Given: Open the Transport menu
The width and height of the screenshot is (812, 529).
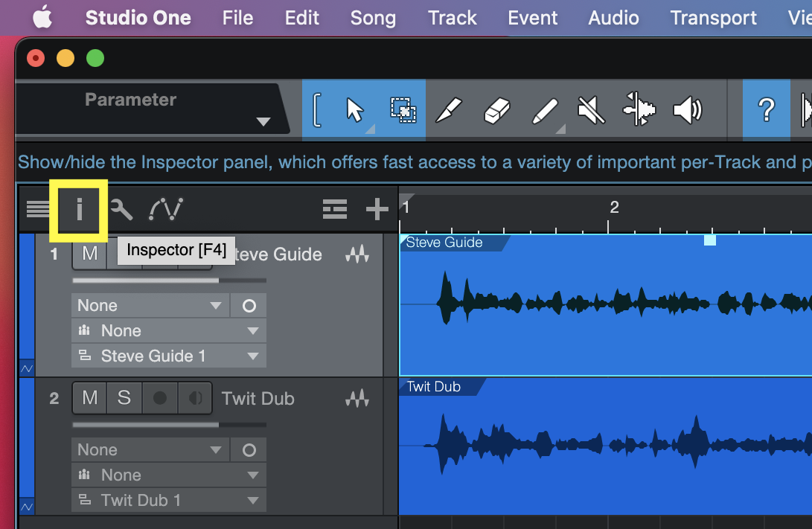Looking at the screenshot, I should pos(713,18).
